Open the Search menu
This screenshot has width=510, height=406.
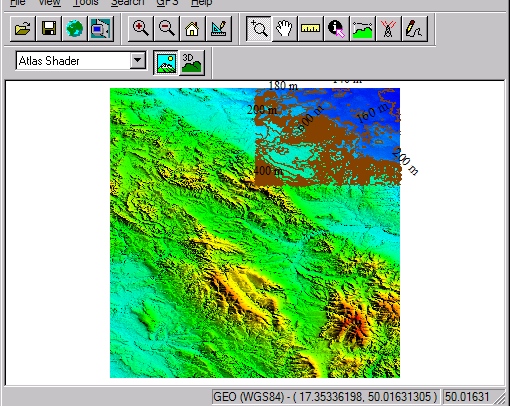tap(127, 3)
